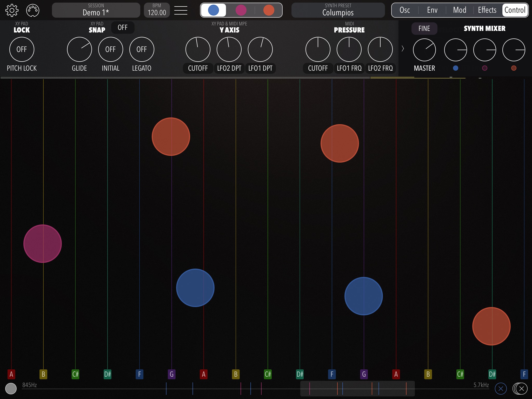The image size is (532, 399).
Task: Toggle the PITCH LOCK off switch
Action: tap(21, 49)
